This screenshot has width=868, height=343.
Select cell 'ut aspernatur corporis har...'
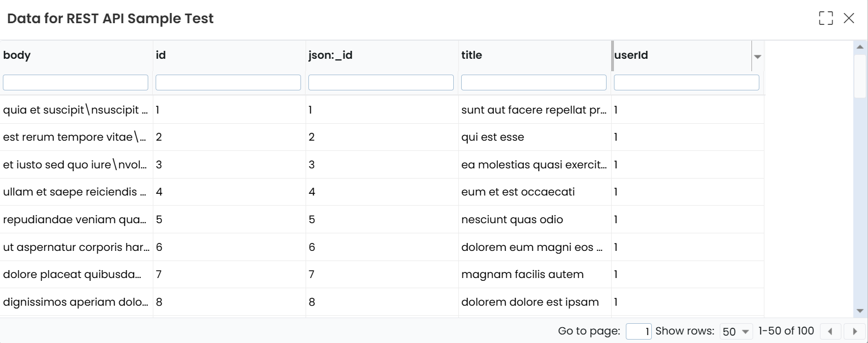(76, 247)
